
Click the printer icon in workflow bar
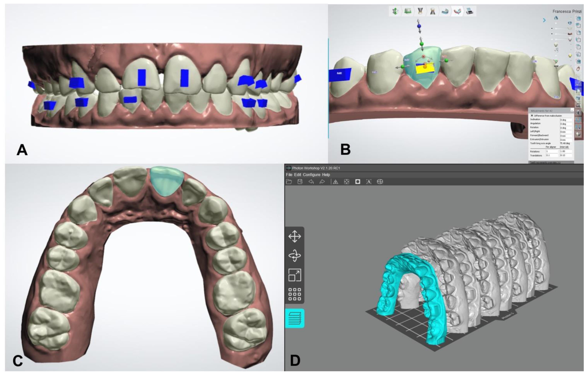click(x=469, y=11)
